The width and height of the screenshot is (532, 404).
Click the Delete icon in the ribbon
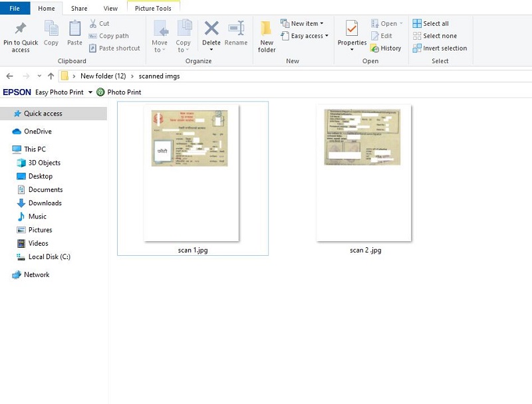point(211,29)
